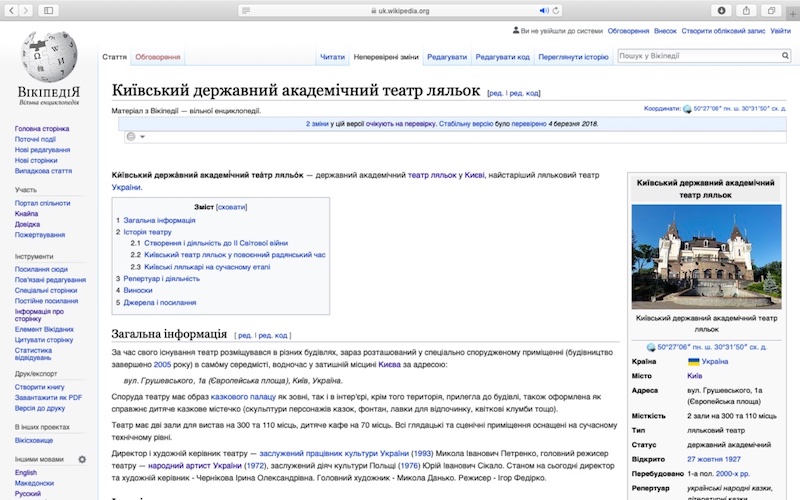Open the Кнайпа sidebar link
The height and width of the screenshot is (500, 800).
pos(27,214)
